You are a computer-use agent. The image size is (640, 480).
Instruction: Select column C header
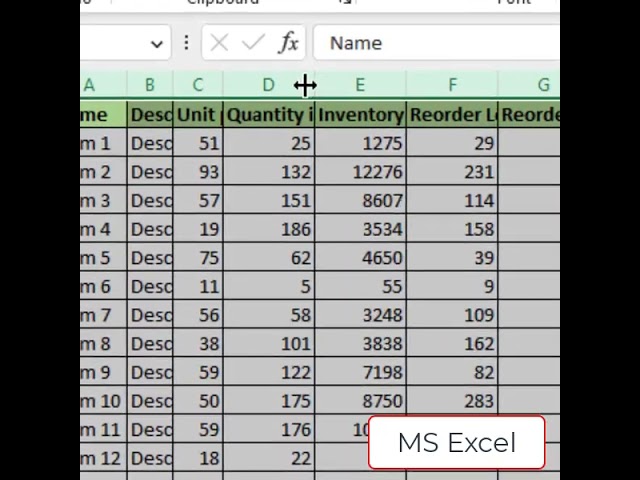198,85
